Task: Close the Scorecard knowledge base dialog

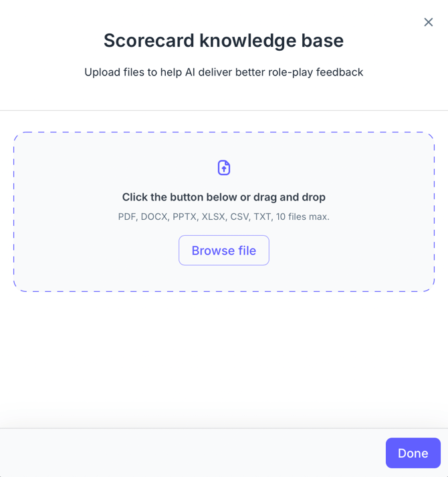Action: 428,22
